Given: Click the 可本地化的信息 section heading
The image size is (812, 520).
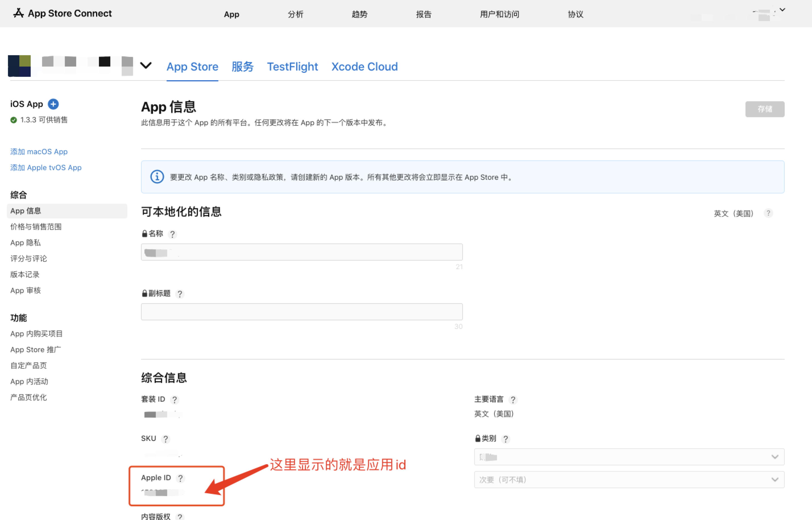Looking at the screenshot, I should pos(181,211).
